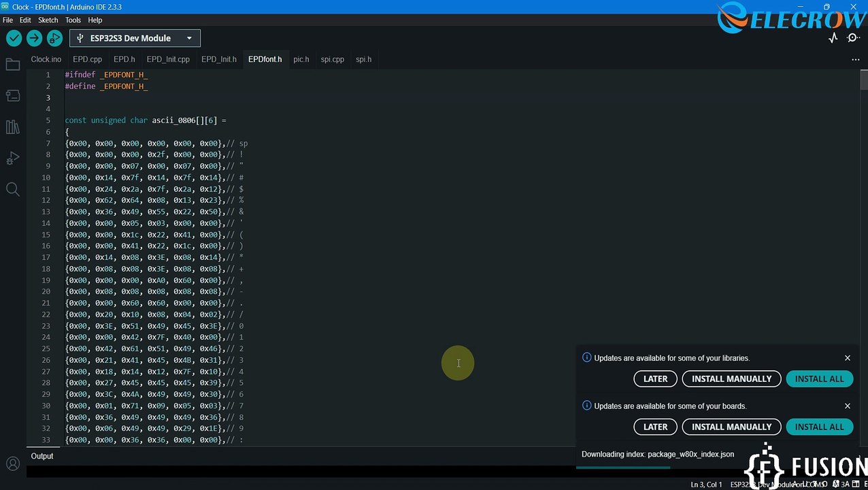868x490 pixels.
Task: Open the Search sidebar icon
Action: tap(12, 189)
